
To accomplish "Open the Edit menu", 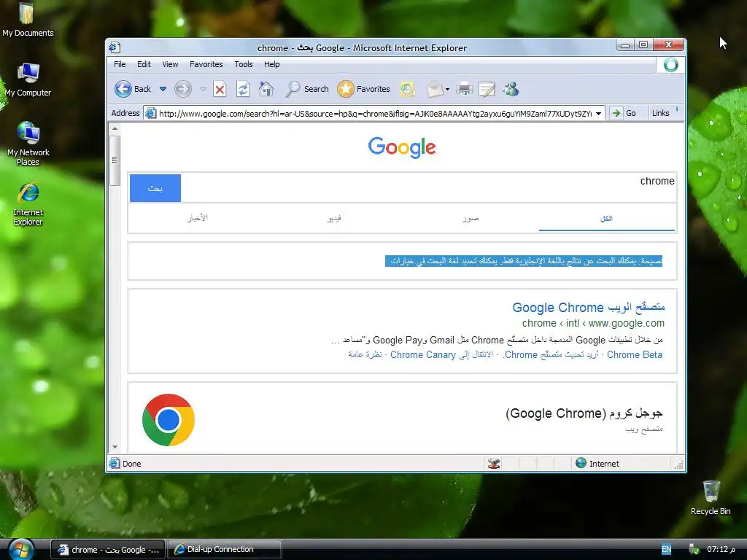I will coord(144,64).
